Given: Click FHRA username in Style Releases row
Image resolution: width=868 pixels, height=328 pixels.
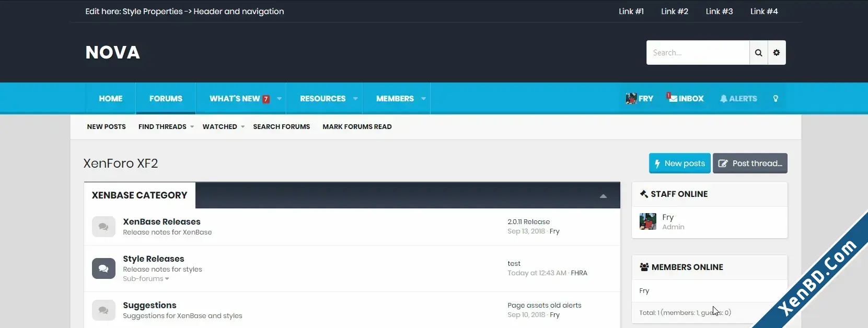Looking at the screenshot, I should [x=579, y=273].
